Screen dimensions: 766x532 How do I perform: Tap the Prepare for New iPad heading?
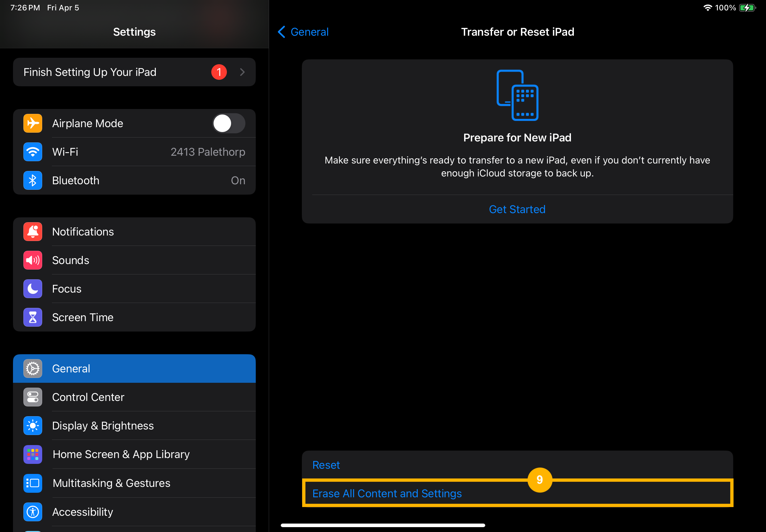click(517, 138)
